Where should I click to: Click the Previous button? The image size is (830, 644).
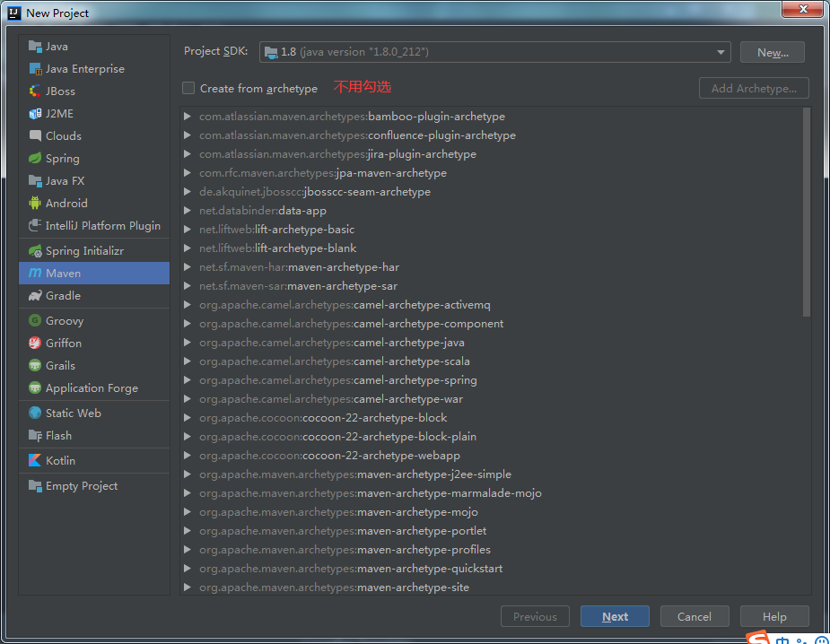[x=535, y=616]
